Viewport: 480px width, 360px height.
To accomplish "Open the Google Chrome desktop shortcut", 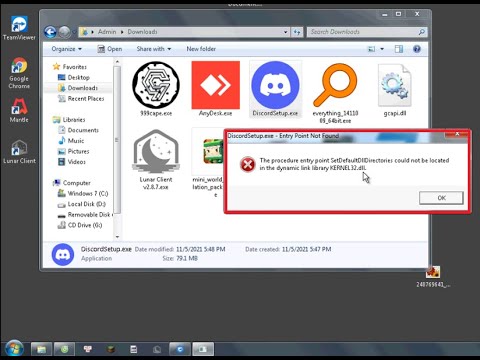I will (19, 73).
